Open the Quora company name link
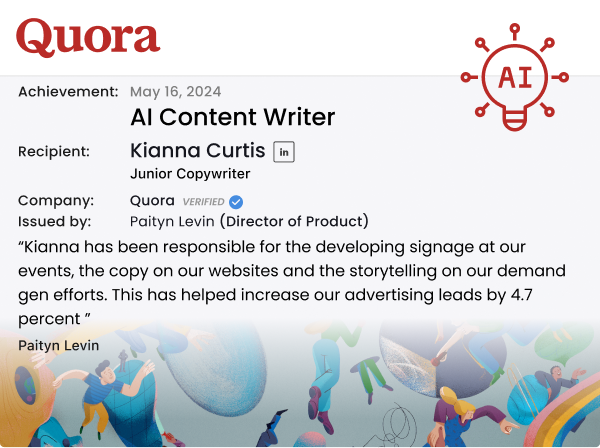The height and width of the screenshot is (448, 600). point(152,200)
